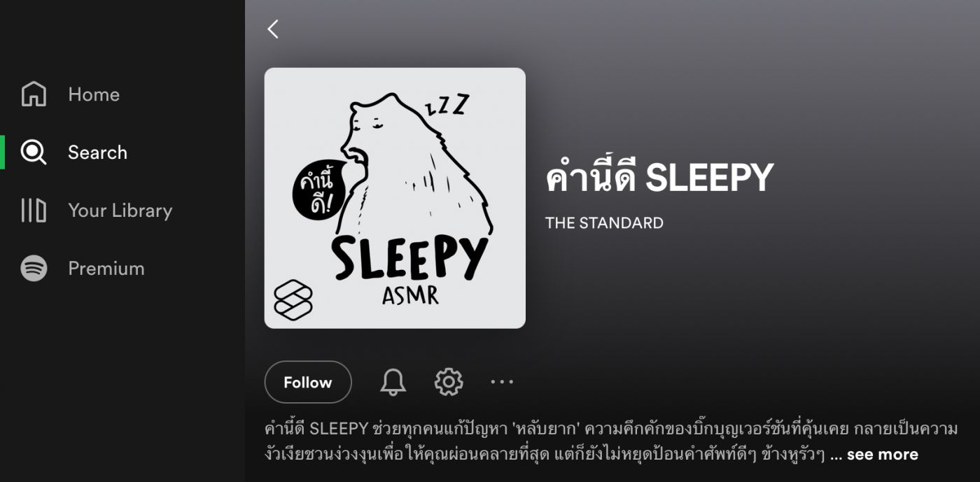Click THE STANDARD logo on the cover art
980x482 pixels.
pos(293,299)
